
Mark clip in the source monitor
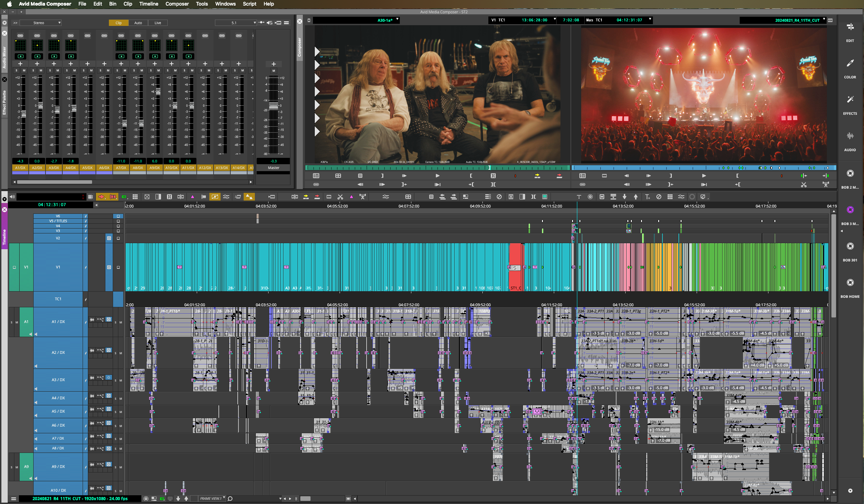pyautogui.click(x=493, y=176)
